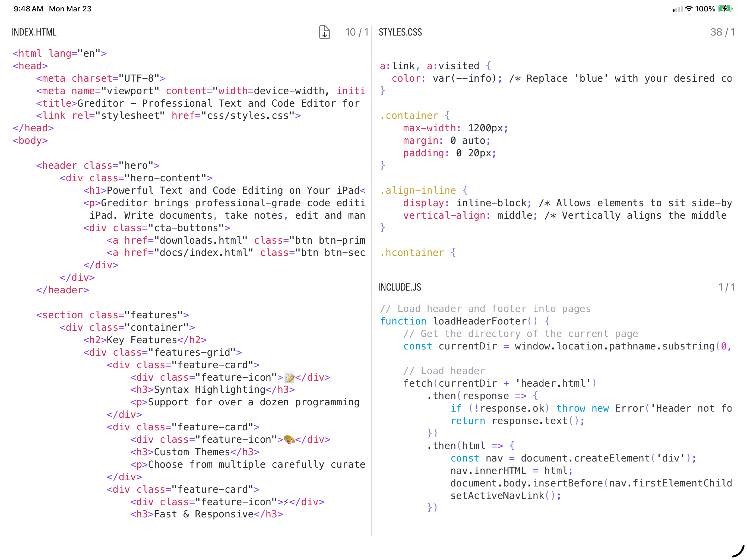Tap the battery icon in status bar
This screenshot has height=560, width=747.
click(725, 9)
